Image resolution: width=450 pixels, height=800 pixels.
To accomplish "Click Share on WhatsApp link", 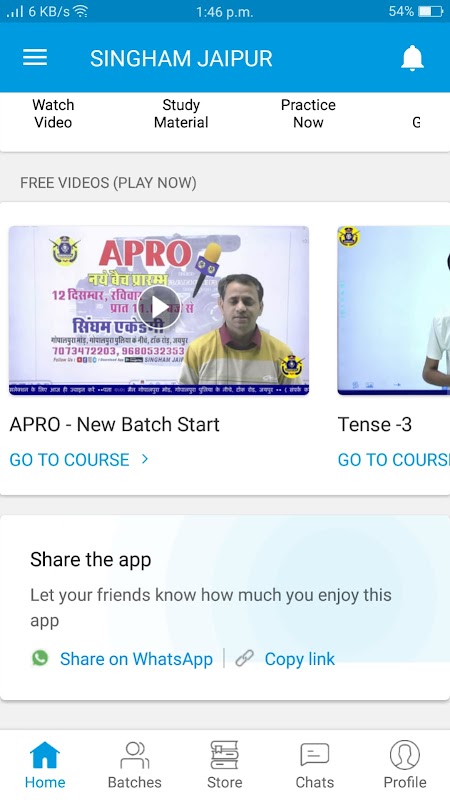I will 136,659.
